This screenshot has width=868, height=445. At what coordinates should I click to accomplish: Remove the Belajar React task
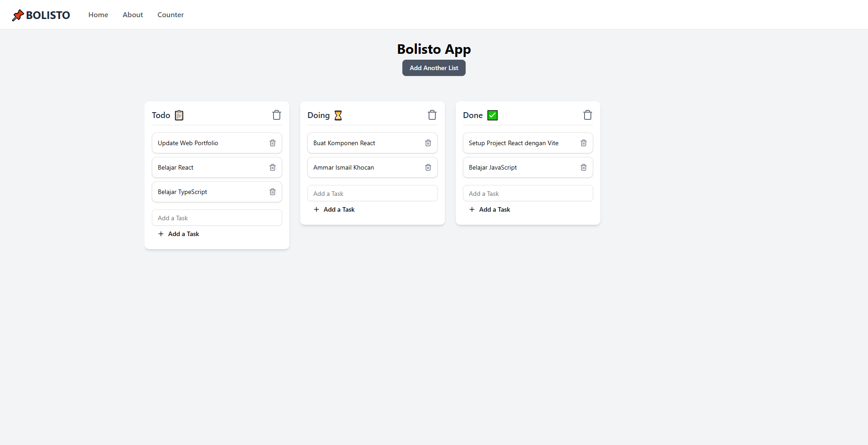(273, 167)
